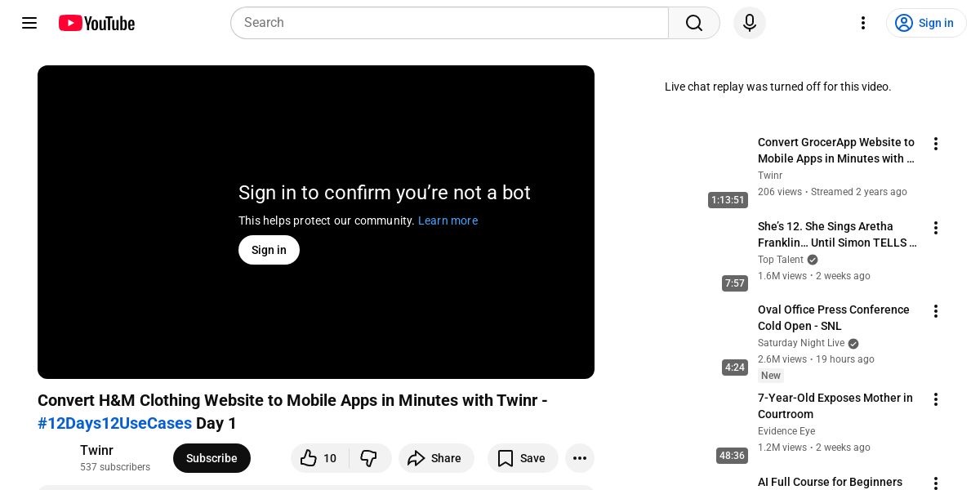Click the 1:13:51 duration thumbnail
The width and height of the screenshot is (980, 490).
(728, 200)
